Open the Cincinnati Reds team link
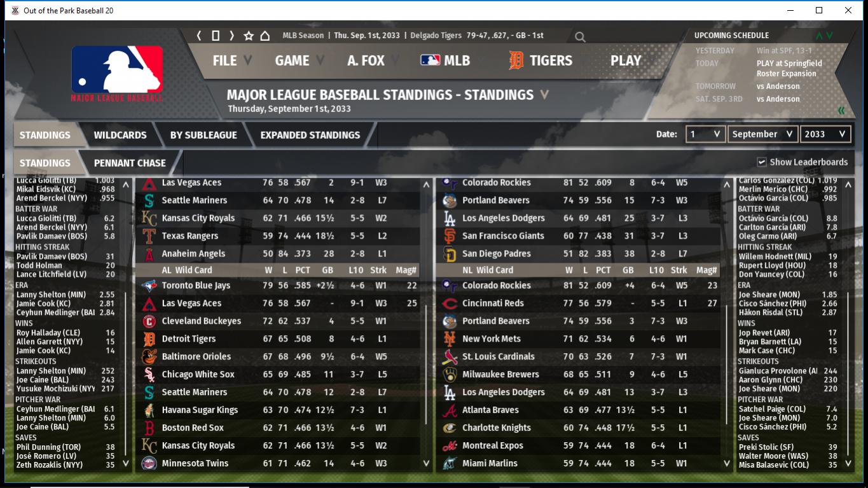 493,303
